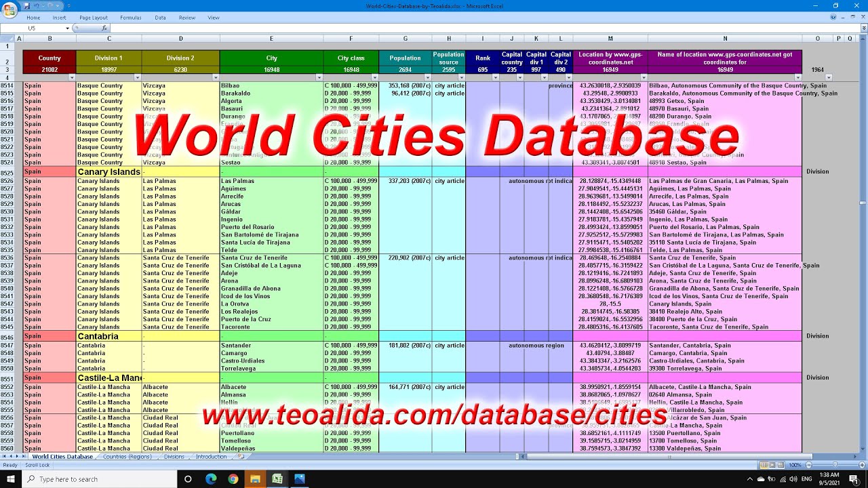Open the Windows Start menu
Image resolution: width=868 pixels, height=488 pixels.
tap(11, 479)
